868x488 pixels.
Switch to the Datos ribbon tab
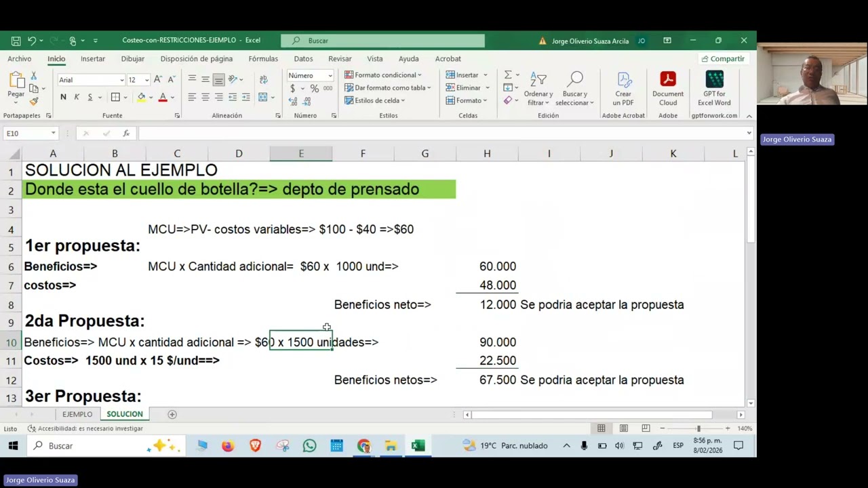click(x=303, y=59)
